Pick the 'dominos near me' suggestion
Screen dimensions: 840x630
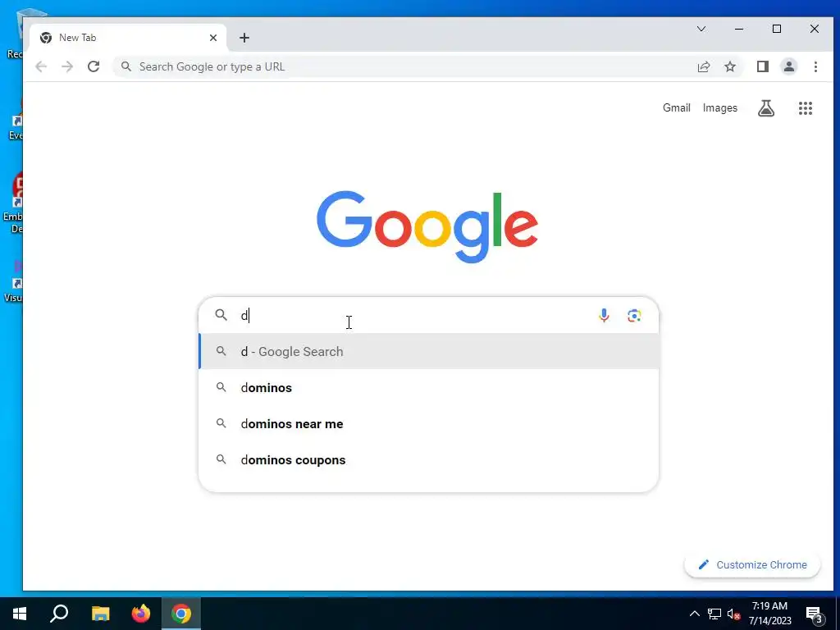pyautogui.click(x=428, y=424)
